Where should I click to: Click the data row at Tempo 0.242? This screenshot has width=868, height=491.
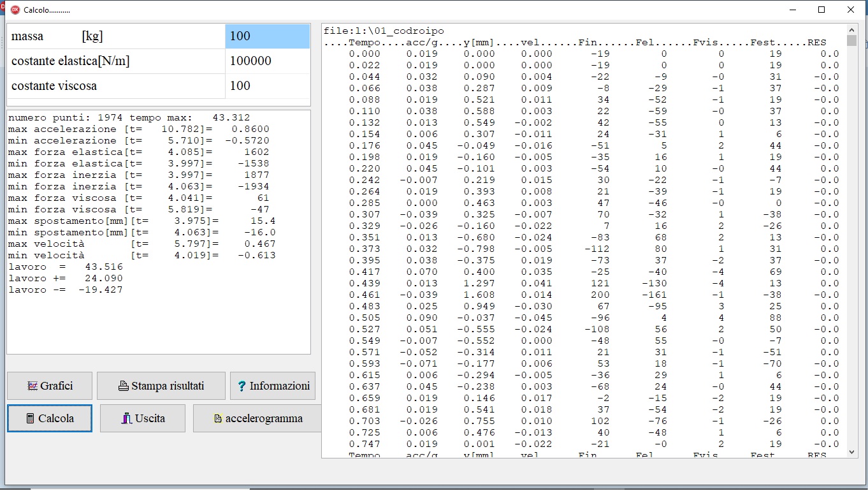[x=594, y=180]
